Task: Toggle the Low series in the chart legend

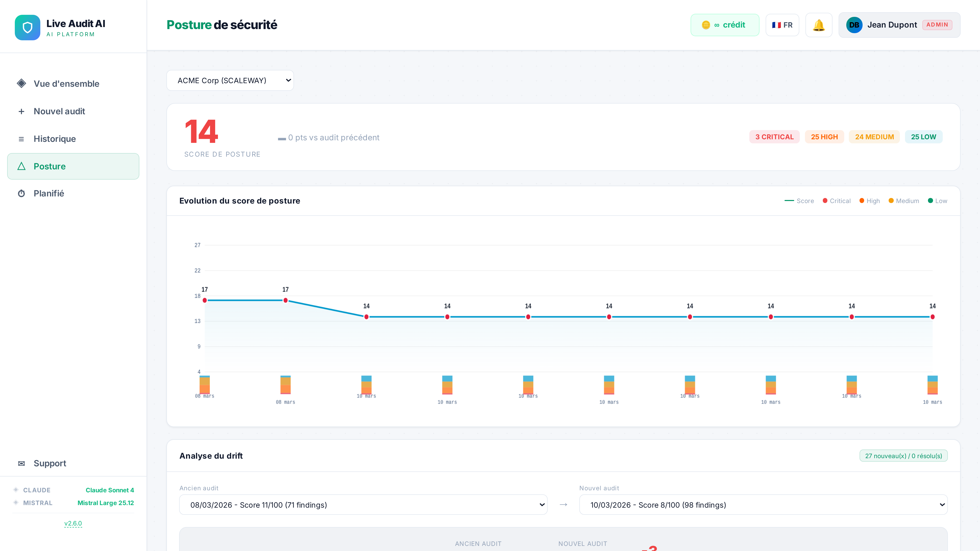Action: (x=937, y=201)
